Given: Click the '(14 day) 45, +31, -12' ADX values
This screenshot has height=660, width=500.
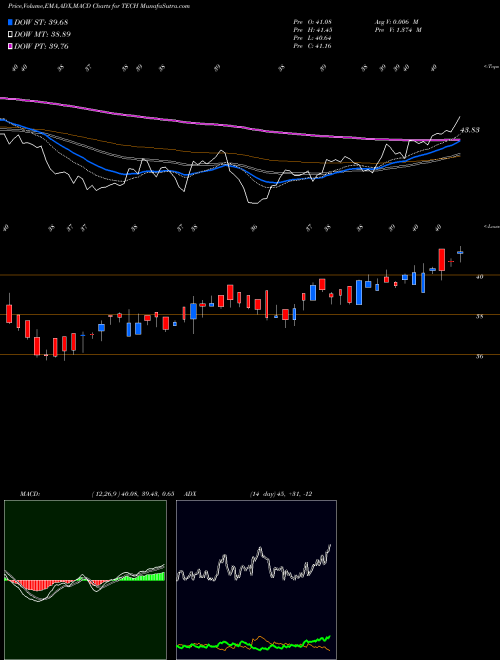Looking at the screenshot, I should 281,494.
